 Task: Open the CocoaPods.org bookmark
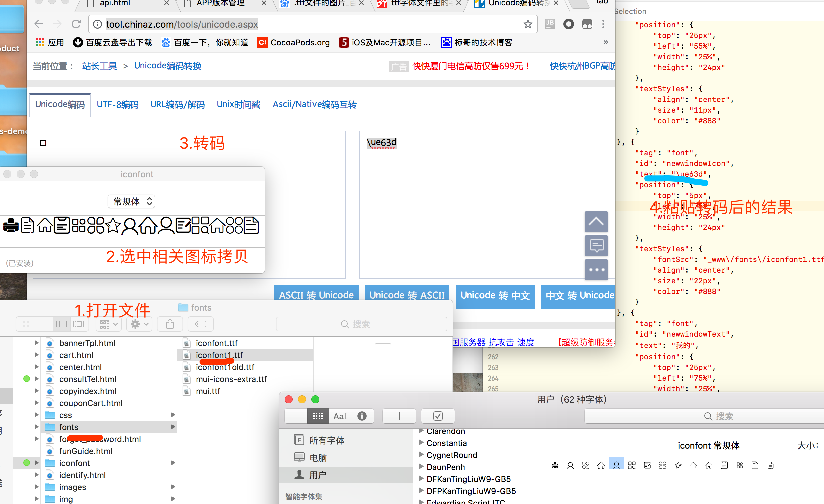294,42
